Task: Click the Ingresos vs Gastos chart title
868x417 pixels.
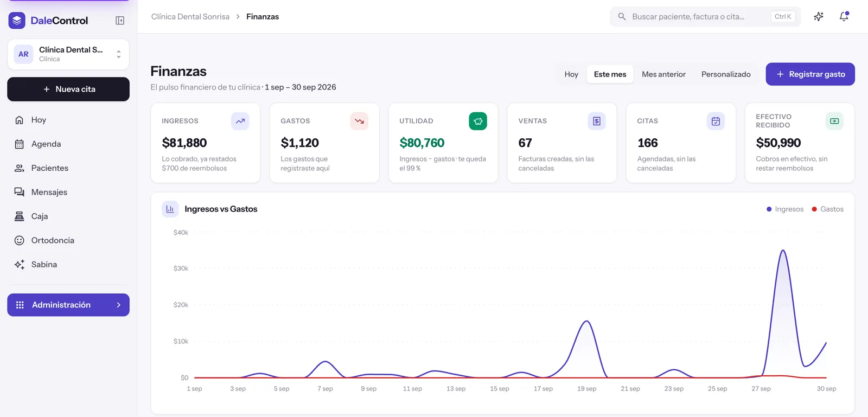Action: tap(221, 209)
